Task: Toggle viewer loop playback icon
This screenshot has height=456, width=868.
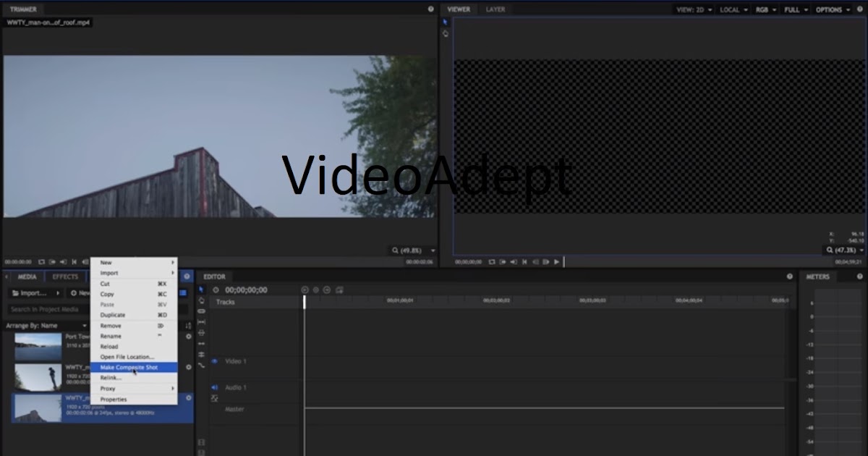Action: click(491, 262)
